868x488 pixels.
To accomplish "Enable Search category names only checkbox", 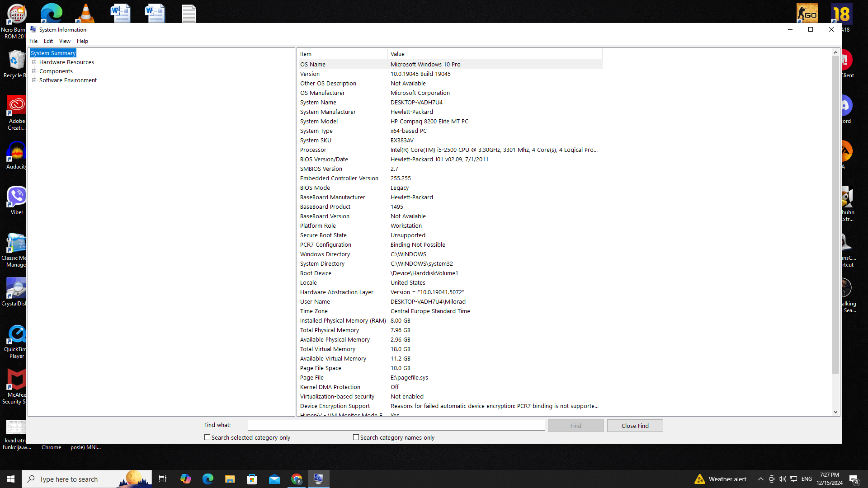I will [356, 437].
